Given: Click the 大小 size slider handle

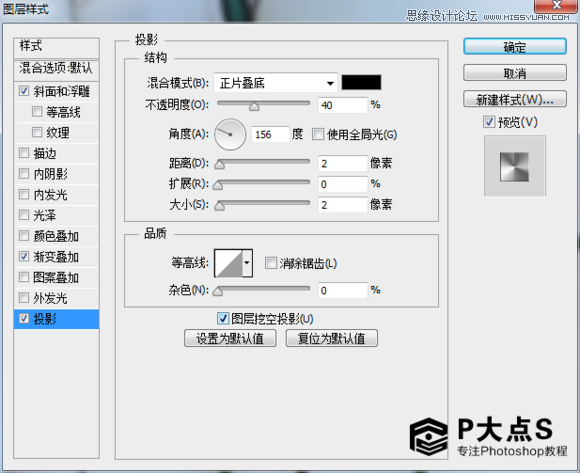Looking at the screenshot, I should tap(220, 206).
